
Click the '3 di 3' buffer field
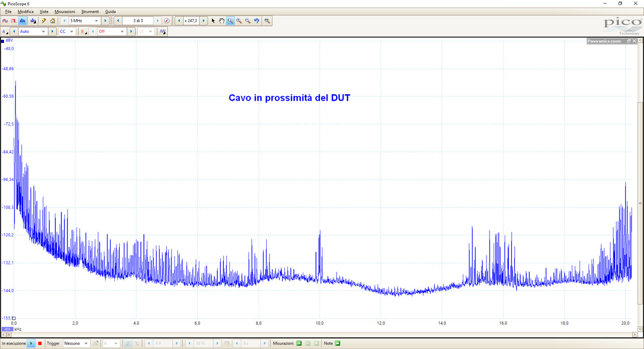138,21
